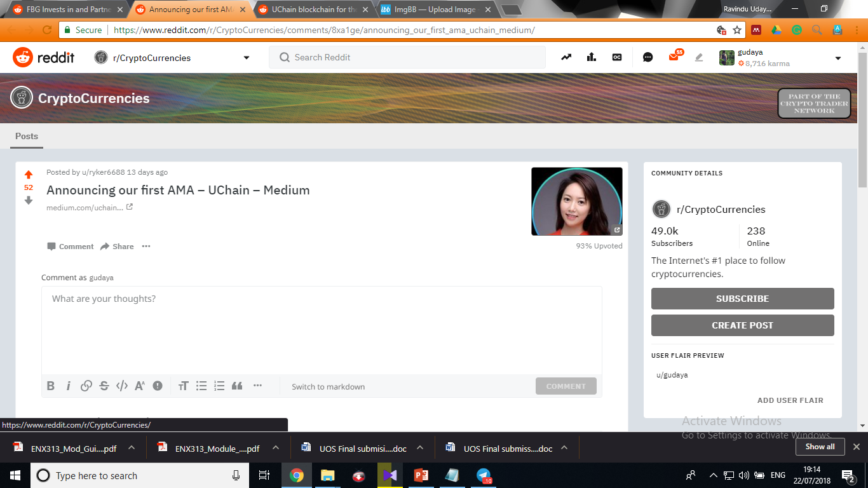Open File Explorer from the taskbar
This screenshot has width=868, height=488.
pos(327,475)
